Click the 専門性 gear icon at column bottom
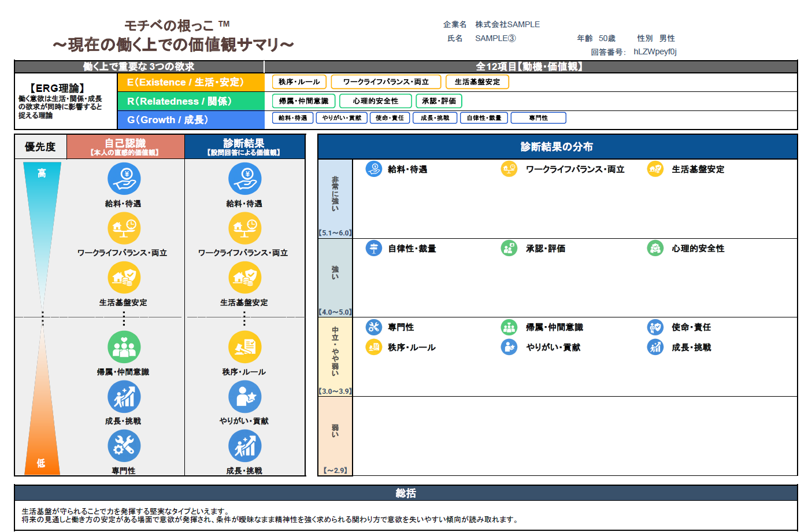The image size is (812, 532). 124,446
